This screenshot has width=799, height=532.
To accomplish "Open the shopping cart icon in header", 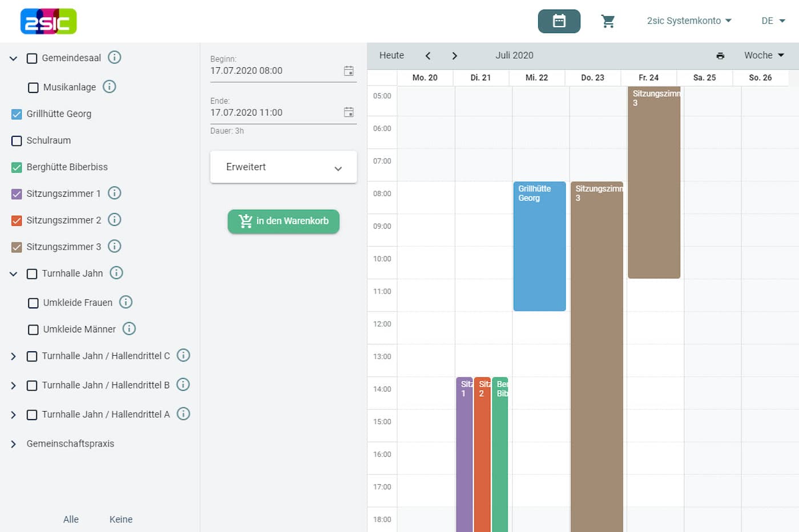I will tap(608, 21).
